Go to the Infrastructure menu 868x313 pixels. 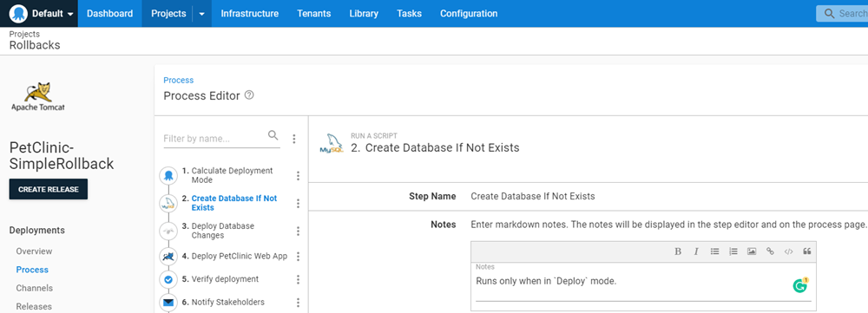[x=250, y=13]
